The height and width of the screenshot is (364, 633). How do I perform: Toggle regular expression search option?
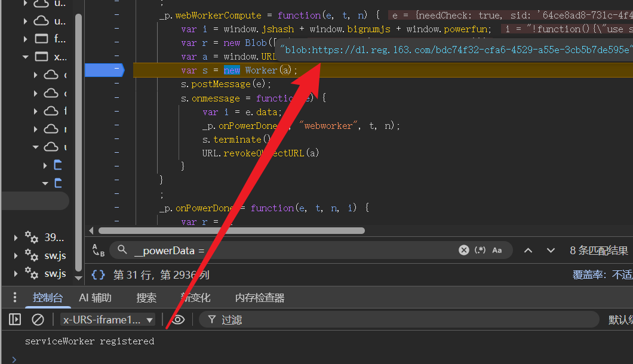tap(480, 250)
